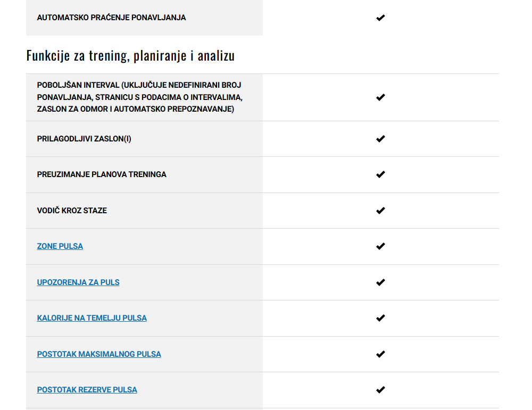
Task: Open the UPOZORENJA ZA PULS link
Action: (78, 282)
